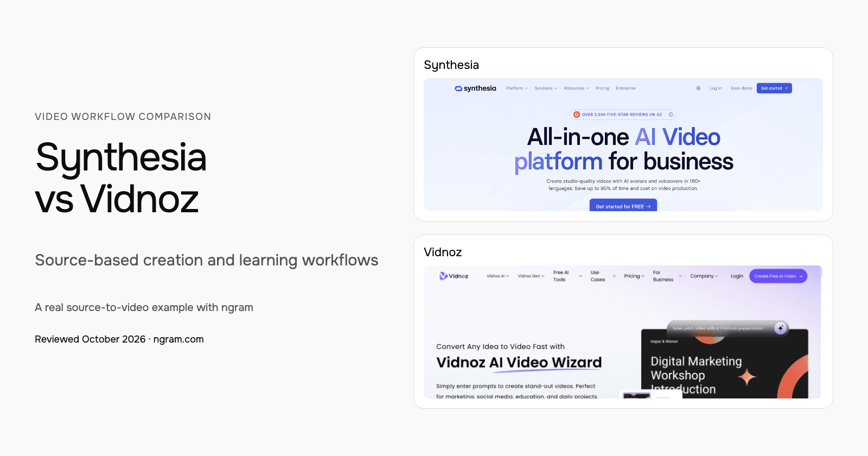Expand the Synthesia Solutions menu
Screen dimensions: 868x456
tap(546, 88)
